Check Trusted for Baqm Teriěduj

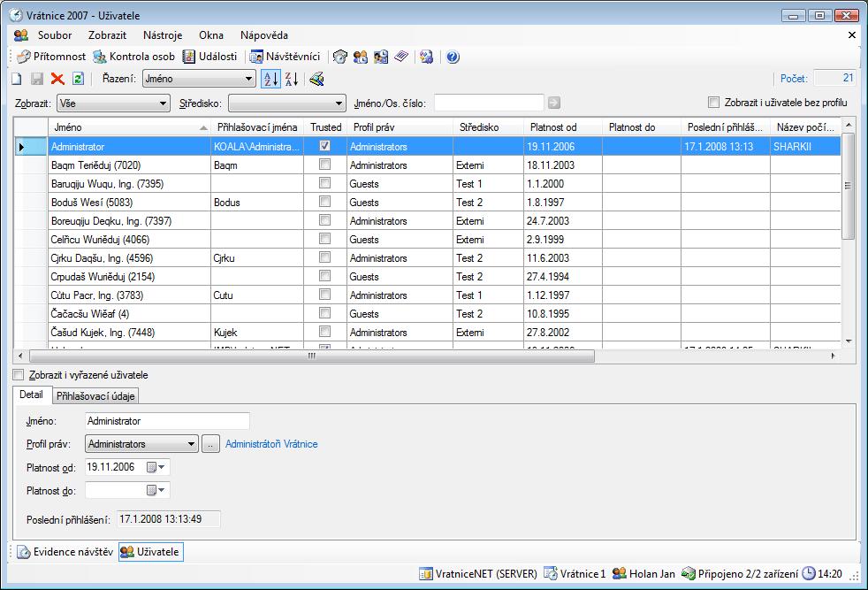(325, 165)
